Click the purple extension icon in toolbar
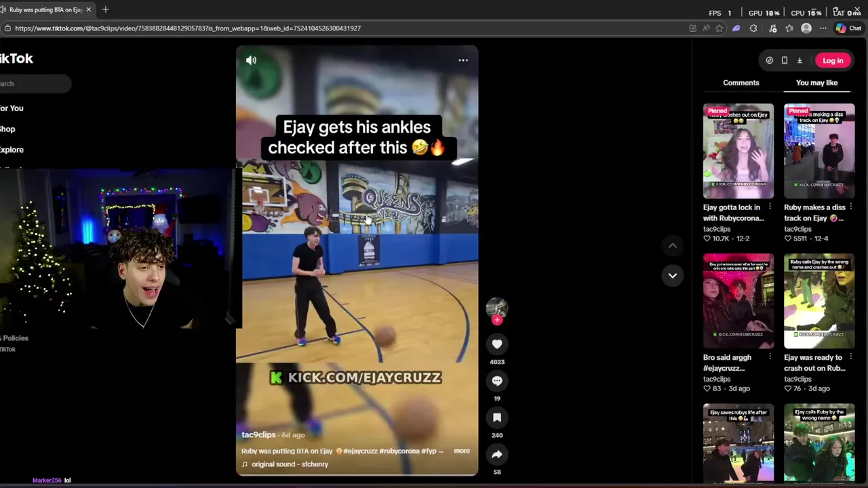Image resolution: width=868 pixels, height=488 pixels. click(736, 28)
